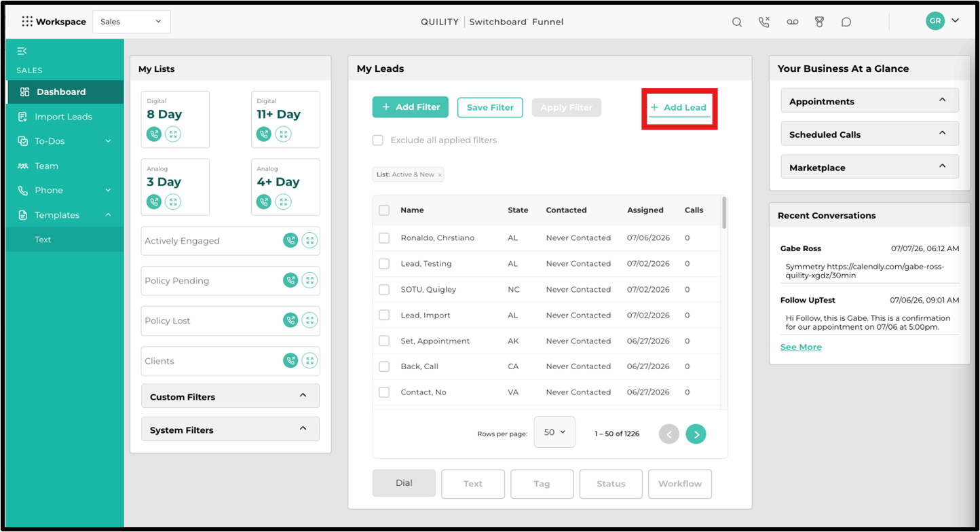The width and height of the screenshot is (980, 532).
Task: Check the Lead, Import row checkbox
Action: pos(384,316)
